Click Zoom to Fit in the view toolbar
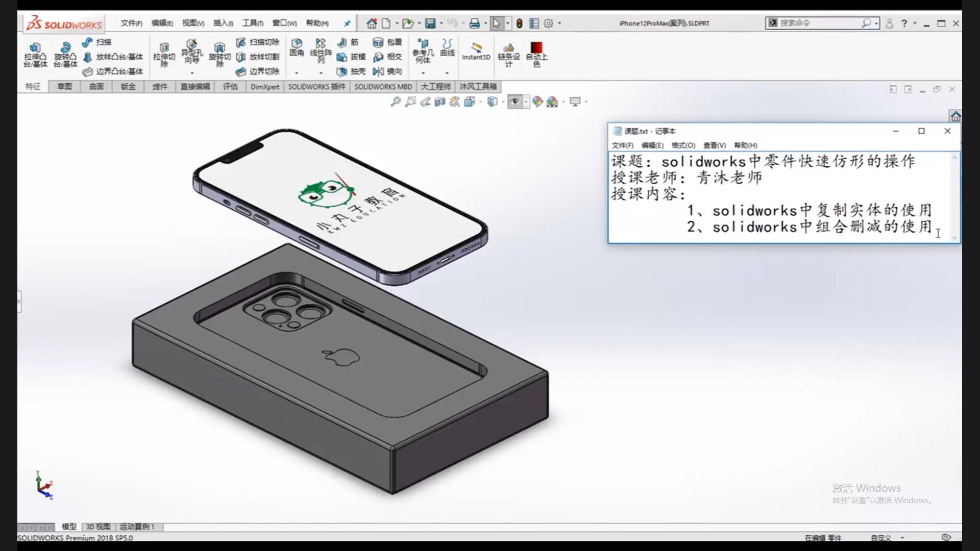The width and height of the screenshot is (980, 551). pyautogui.click(x=396, y=102)
